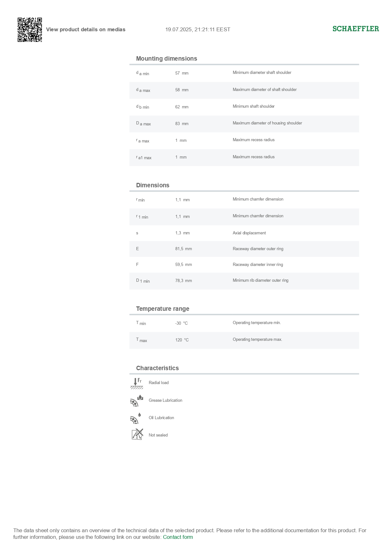Image resolution: width=392 pixels, height=554 pixels.
Task: Click the Grease Lubrication icon
Action: pyautogui.click(x=137, y=400)
